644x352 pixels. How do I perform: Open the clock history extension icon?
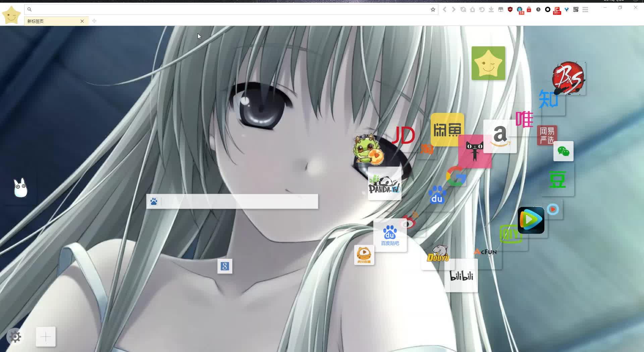click(x=538, y=9)
